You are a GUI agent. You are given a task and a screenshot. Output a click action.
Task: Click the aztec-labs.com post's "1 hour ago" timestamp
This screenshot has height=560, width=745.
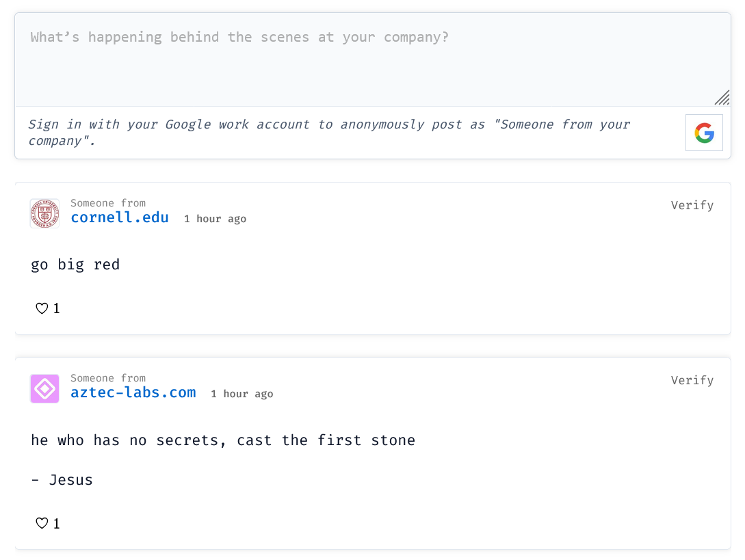(241, 394)
